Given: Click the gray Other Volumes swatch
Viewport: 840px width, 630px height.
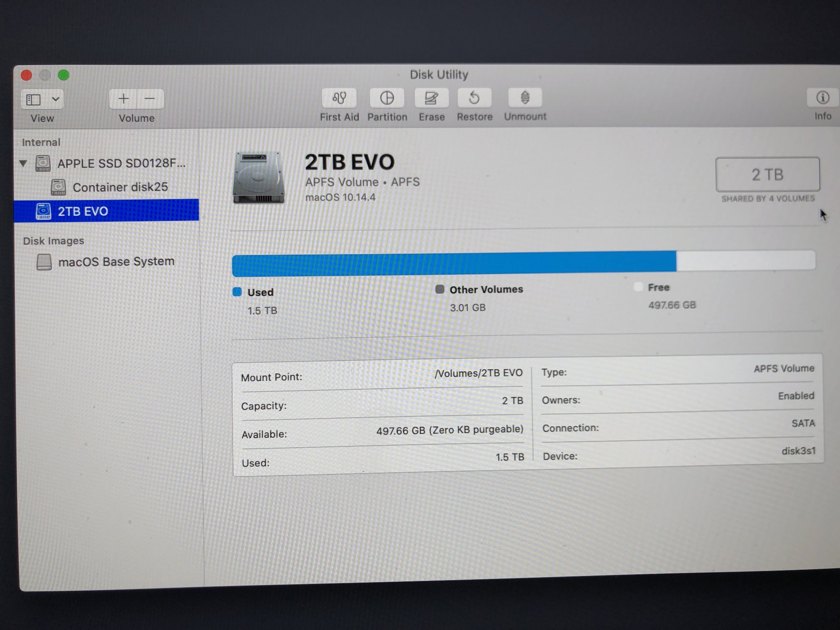Looking at the screenshot, I should click(440, 289).
